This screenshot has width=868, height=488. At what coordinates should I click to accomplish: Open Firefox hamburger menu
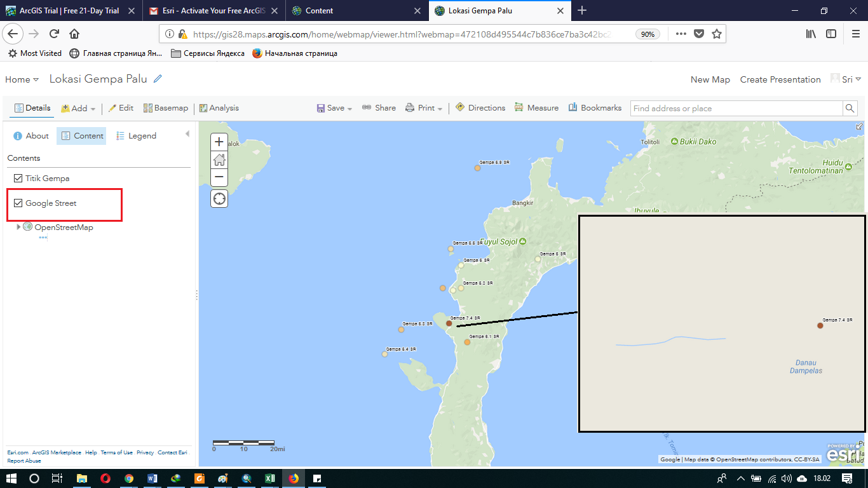point(855,34)
